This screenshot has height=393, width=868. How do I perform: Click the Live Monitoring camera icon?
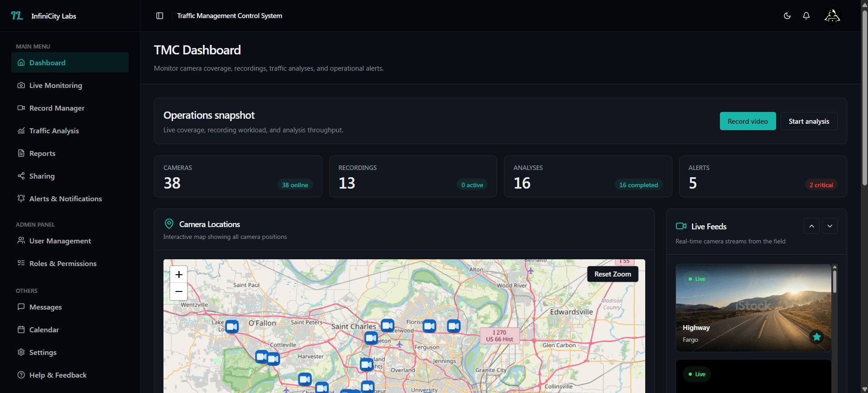pyautogui.click(x=21, y=85)
